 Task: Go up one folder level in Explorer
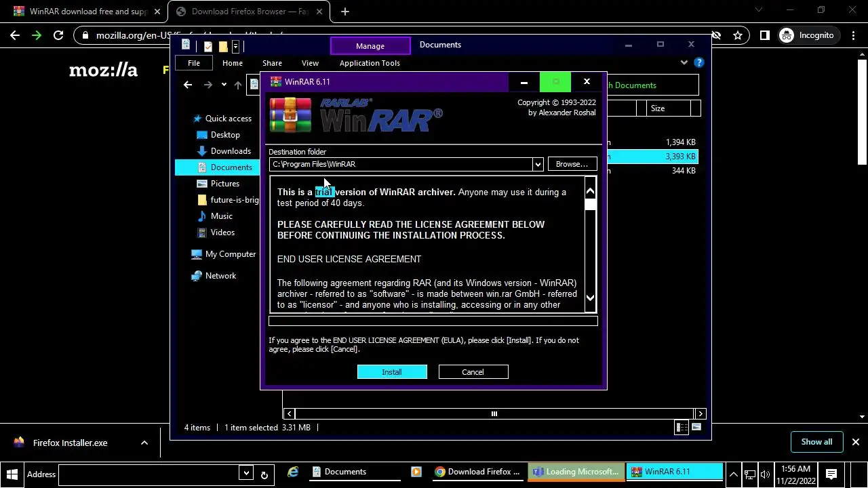pos(237,85)
